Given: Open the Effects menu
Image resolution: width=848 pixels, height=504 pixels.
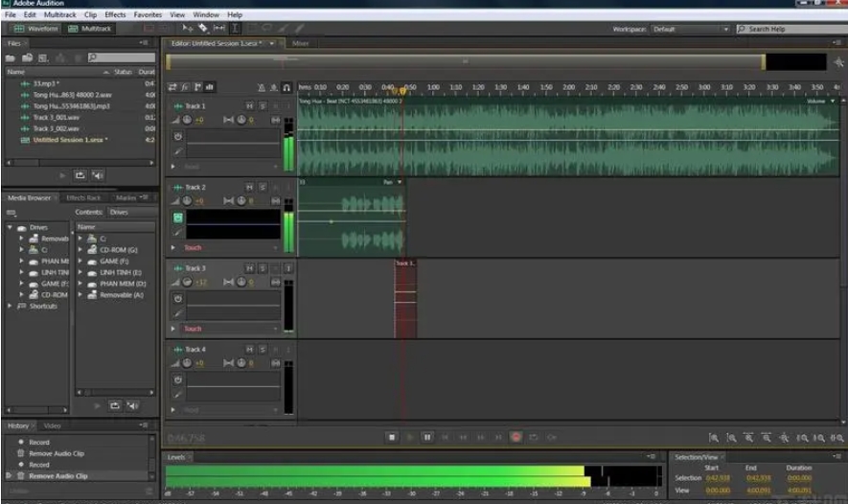Looking at the screenshot, I should click(115, 14).
